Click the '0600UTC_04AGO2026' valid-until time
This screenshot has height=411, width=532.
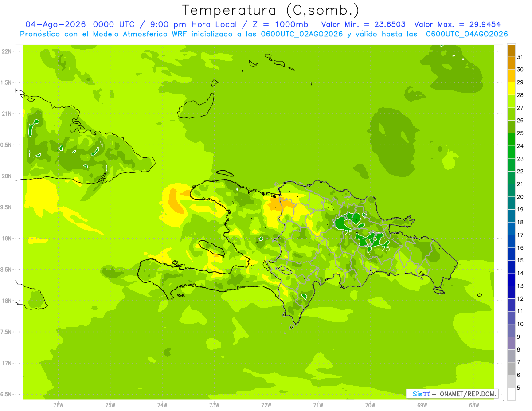467,34
